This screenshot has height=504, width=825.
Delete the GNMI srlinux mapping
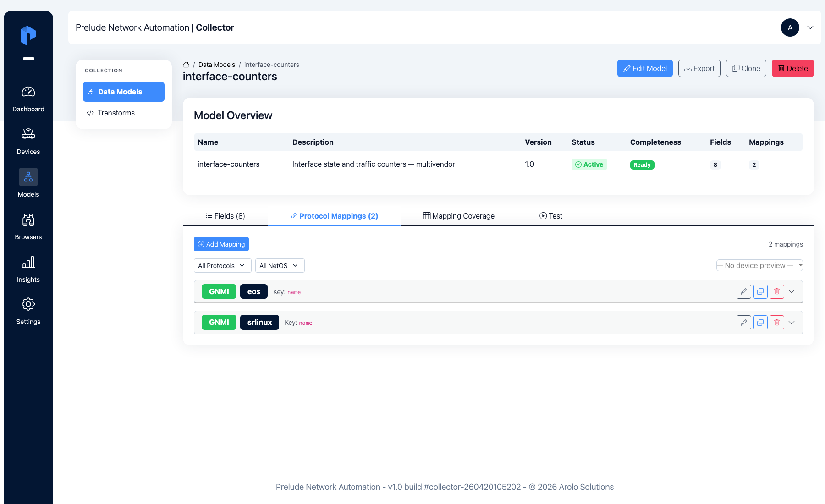click(x=777, y=323)
